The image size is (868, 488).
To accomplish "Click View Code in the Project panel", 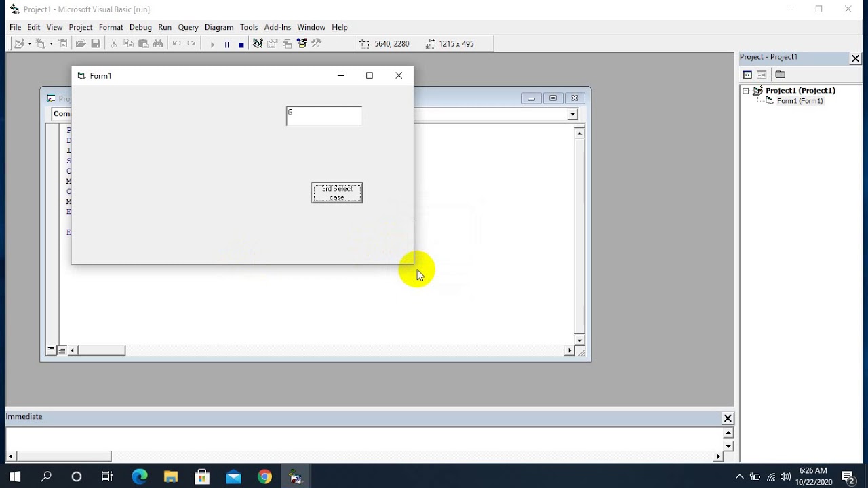I will point(747,75).
